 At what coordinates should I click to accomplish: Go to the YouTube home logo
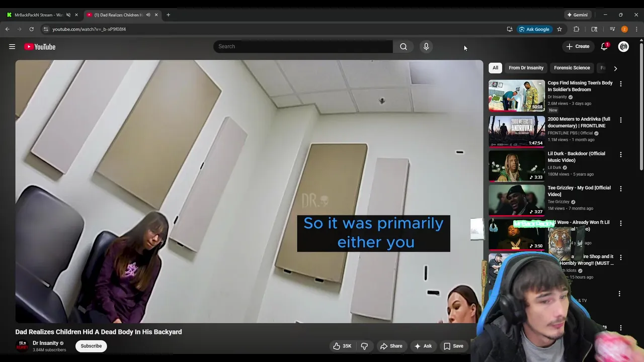tap(40, 47)
